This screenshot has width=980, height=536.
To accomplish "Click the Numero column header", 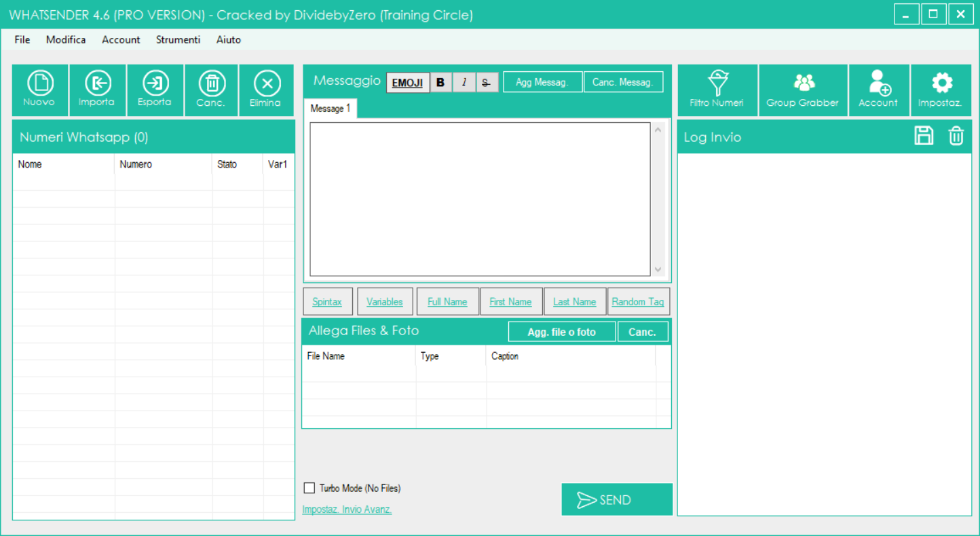I will (164, 164).
